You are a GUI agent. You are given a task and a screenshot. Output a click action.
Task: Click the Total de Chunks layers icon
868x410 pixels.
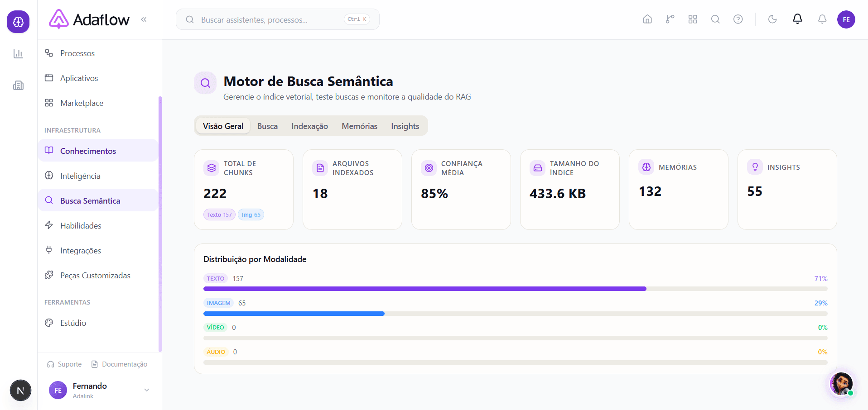coord(212,168)
